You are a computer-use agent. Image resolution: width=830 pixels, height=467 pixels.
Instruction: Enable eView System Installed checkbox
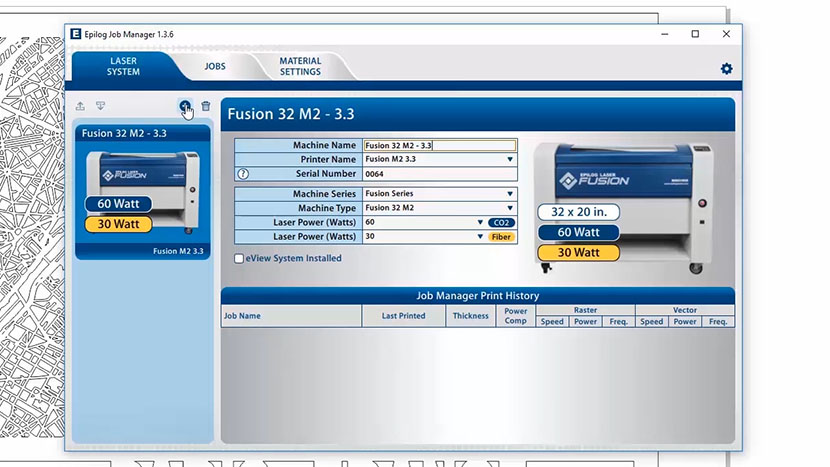[239, 258]
